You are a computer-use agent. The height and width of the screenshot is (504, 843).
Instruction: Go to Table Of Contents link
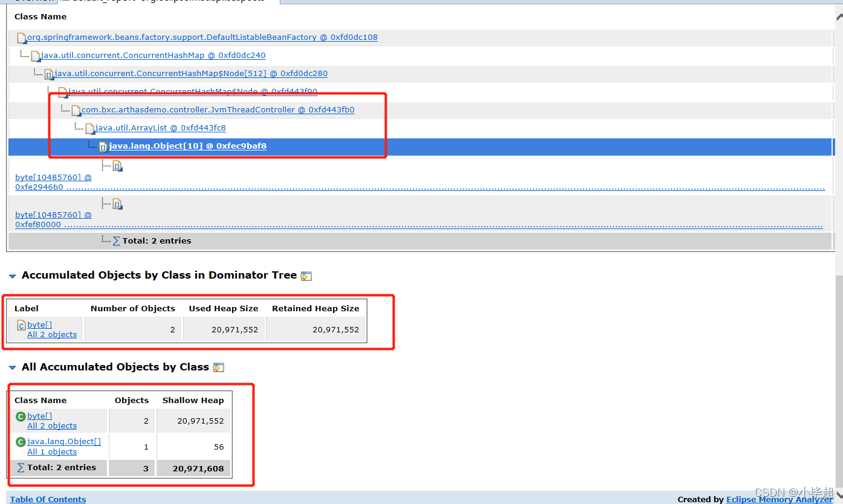[48, 499]
